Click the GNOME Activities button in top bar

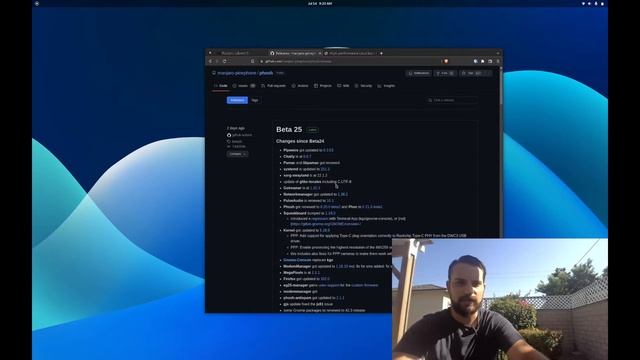37,3
